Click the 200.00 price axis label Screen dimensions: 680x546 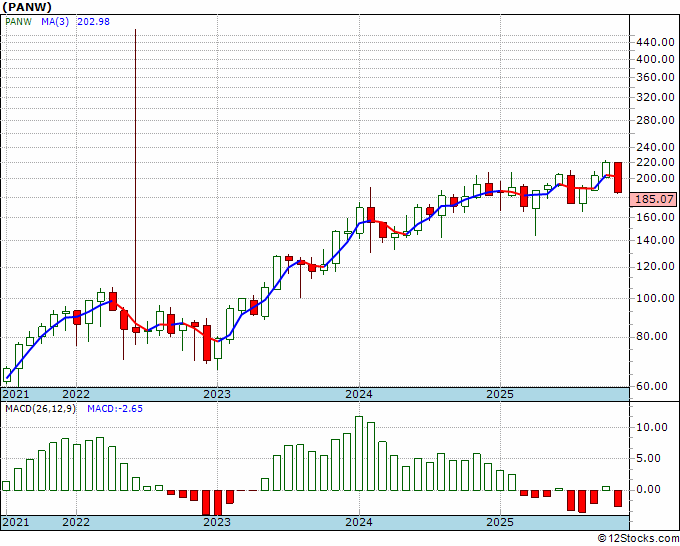[x=655, y=179]
